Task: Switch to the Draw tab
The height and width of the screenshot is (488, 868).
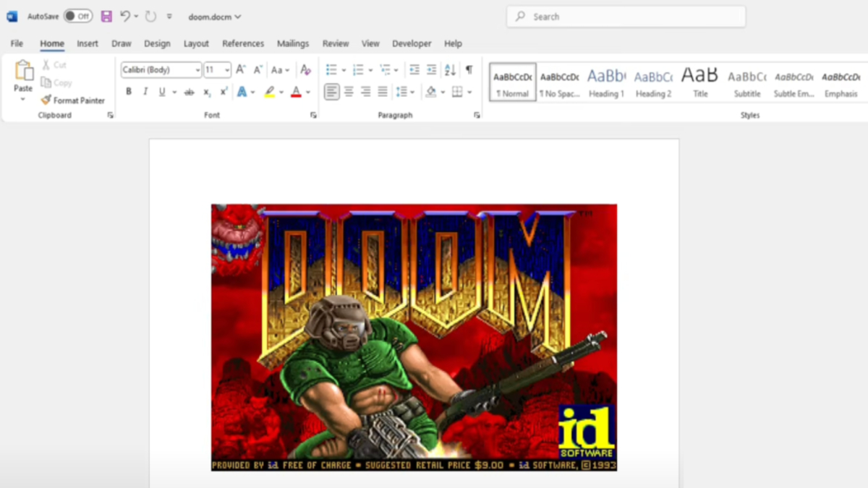Action: pyautogui.click(x=122, y=43)
